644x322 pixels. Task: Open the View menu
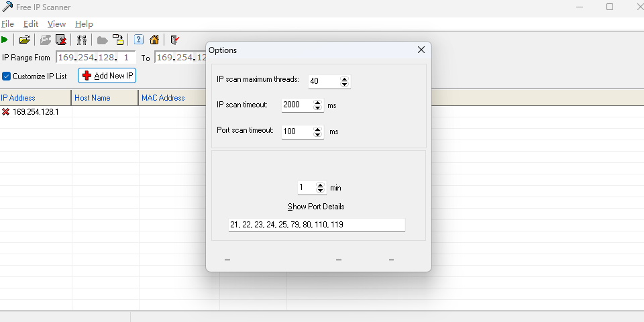(56, 24)
